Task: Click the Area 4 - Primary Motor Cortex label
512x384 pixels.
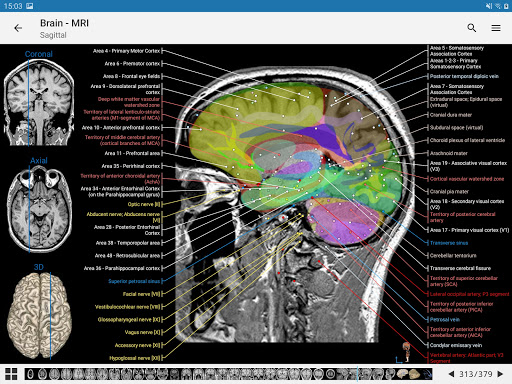Action: 126,51
